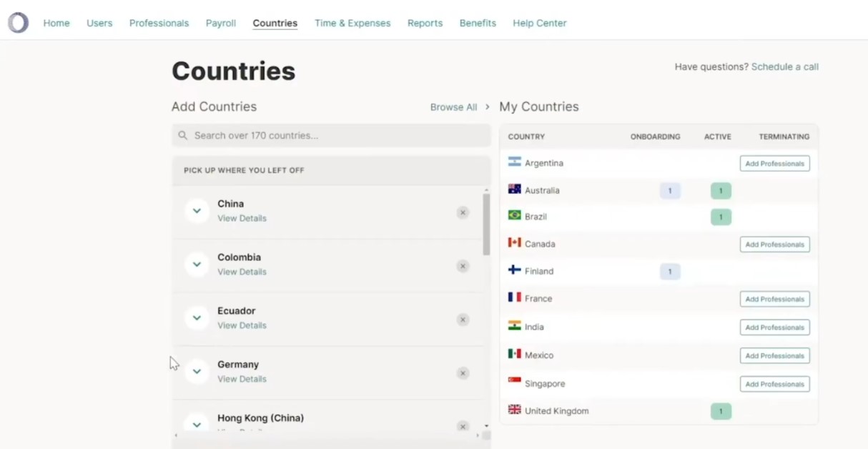Click Finland onboarding count badge
Viewport: 868px width, 449px height.
pyautogui.click(x=670, y=272)
